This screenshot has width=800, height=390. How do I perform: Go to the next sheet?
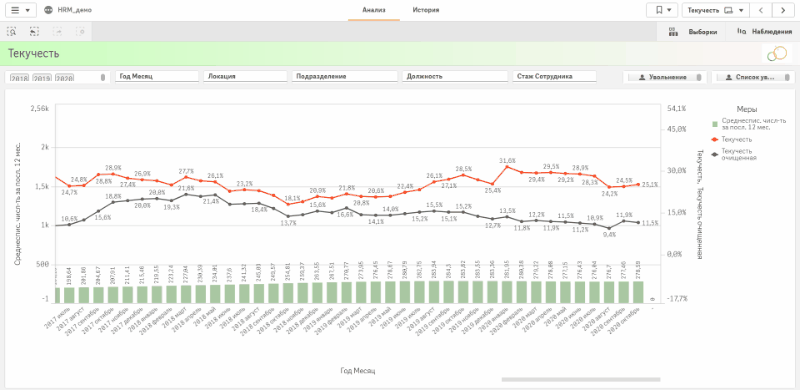(x=782, y=10)
